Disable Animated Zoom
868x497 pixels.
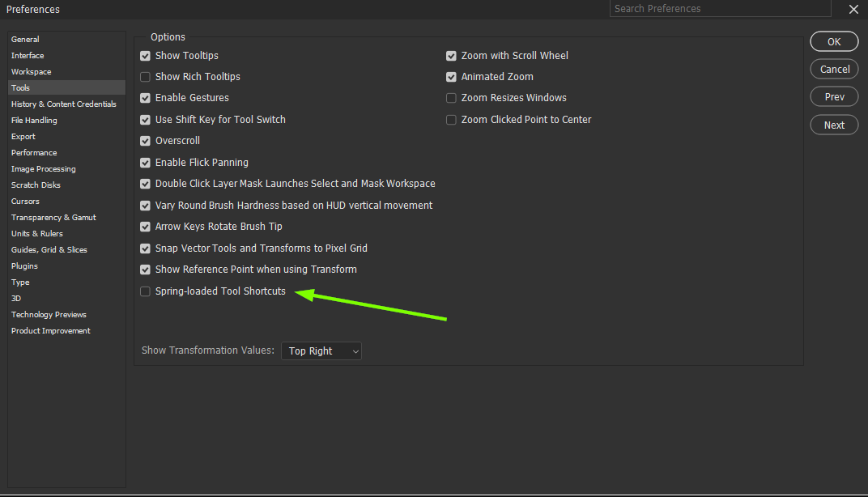pyautogui.click(x=451, y=76)
